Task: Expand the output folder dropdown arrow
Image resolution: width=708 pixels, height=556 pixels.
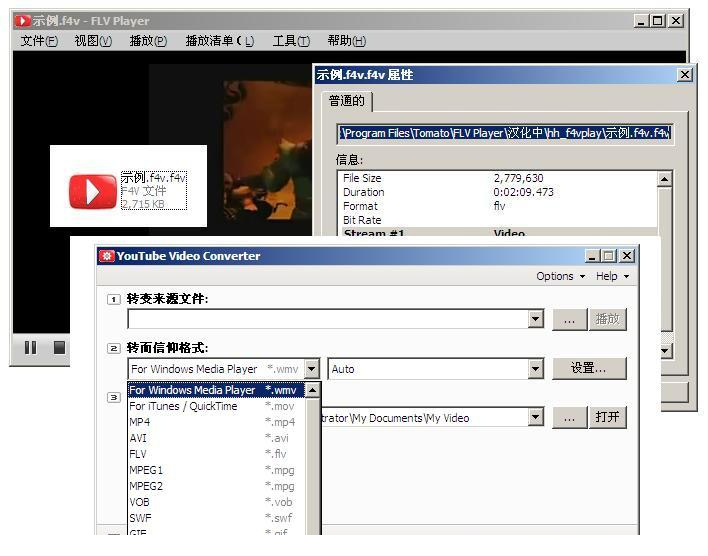Action: coord(535,417)
